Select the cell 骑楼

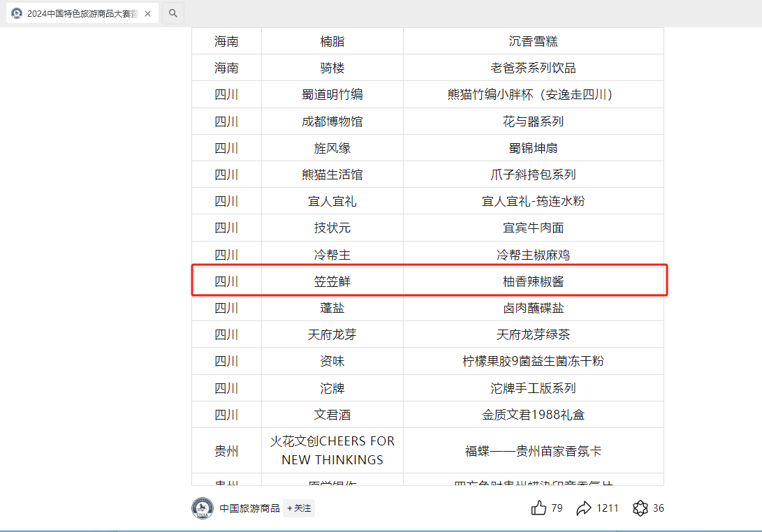pos(332,68)
